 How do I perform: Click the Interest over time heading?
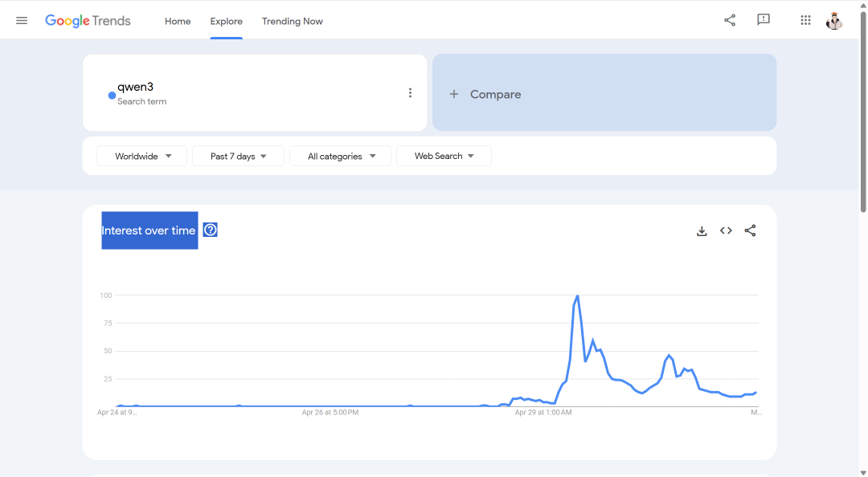click(x=149, y=230)
